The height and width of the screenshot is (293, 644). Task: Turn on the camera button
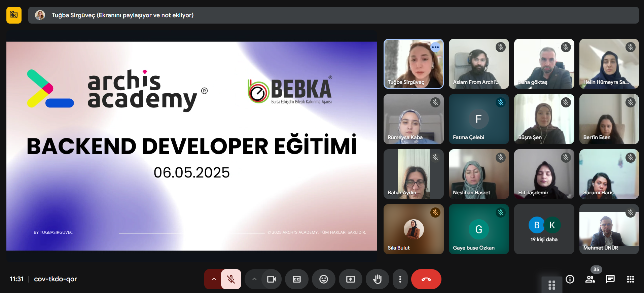[272, 279]
